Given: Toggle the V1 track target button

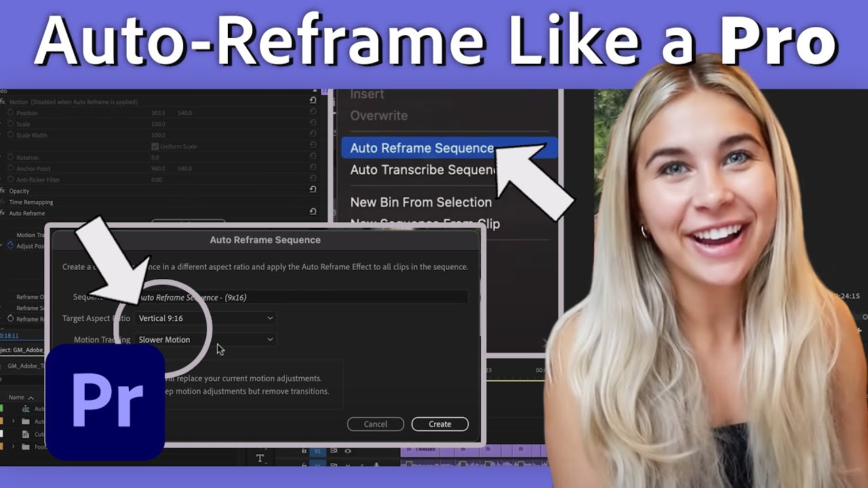Looking at the screenshot, I should point(318,451).
